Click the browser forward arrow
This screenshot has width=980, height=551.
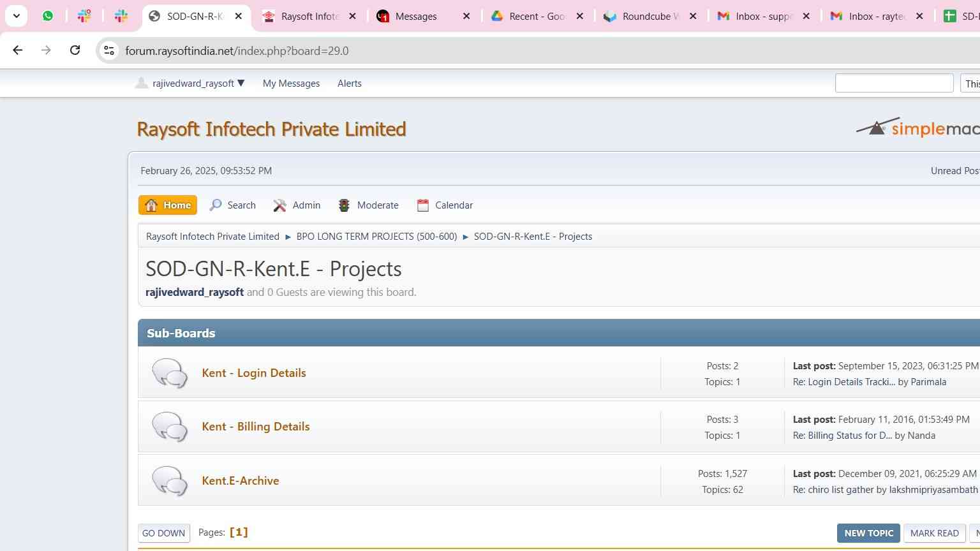click(x=46, y=50)
